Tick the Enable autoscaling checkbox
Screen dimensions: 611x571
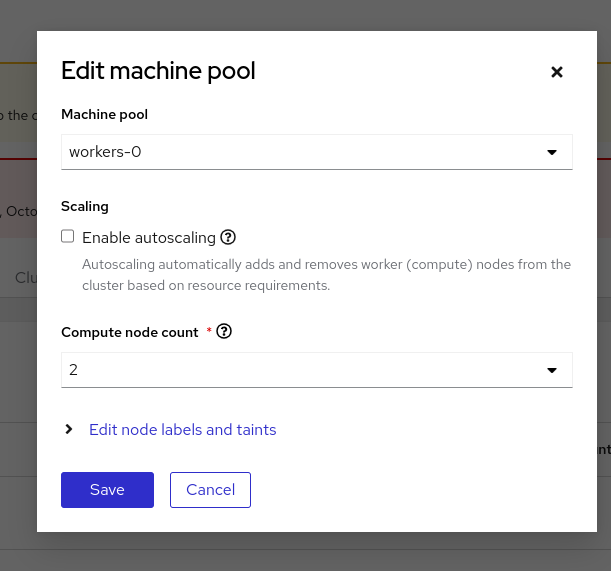coord(68,237)
